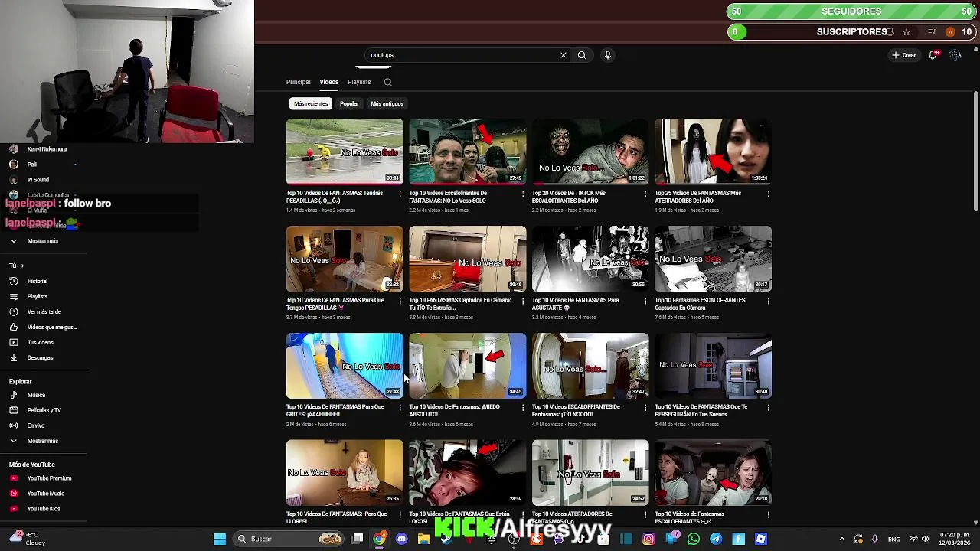The image size is (980, 551).
Task: Expand the Tú section chevron
Action: (22, 266)
